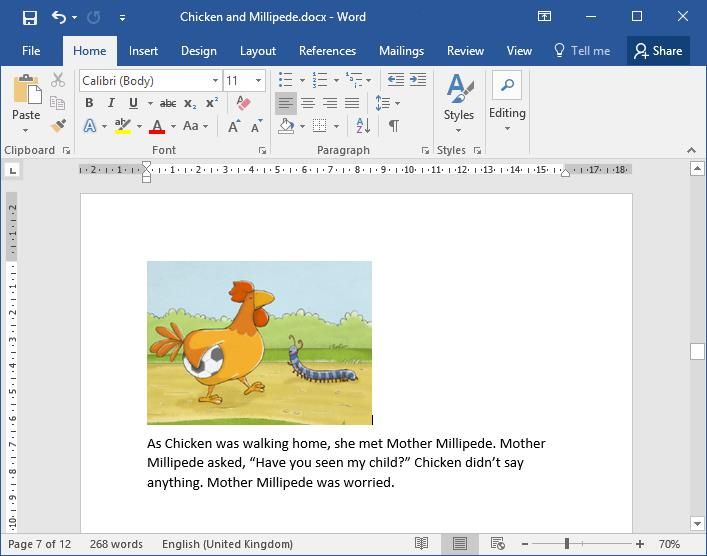Increase paragraph indent
Viewport: 707px width, 556px height.
pyautogui.click(x=418, y=80)
